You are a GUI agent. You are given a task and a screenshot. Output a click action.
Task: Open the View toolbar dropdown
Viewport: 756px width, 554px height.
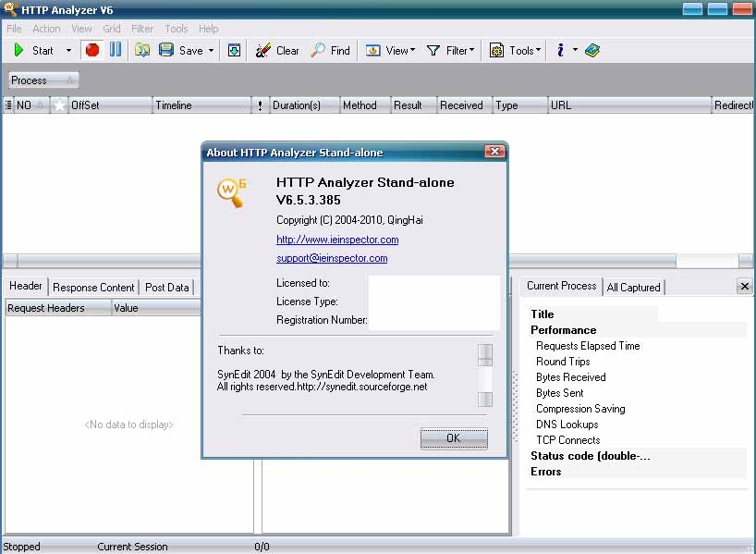tap(391, 50)
